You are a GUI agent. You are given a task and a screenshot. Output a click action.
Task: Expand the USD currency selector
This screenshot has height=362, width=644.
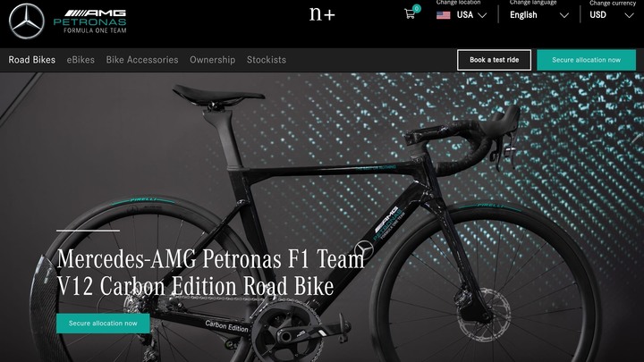point(612,15)
